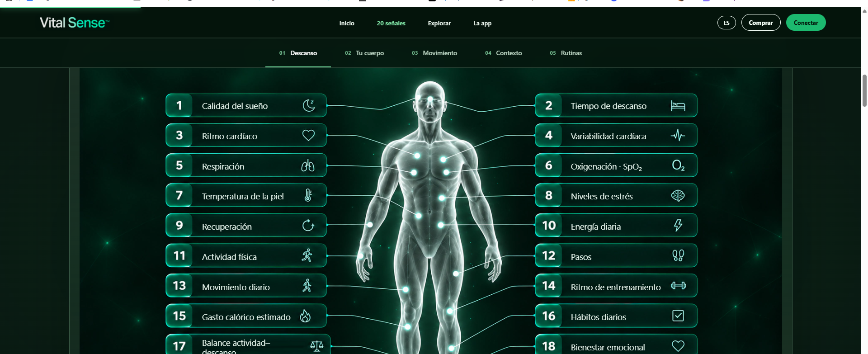Viewport: 868px width, 354px height.
Task: Click the Hábitos diarios label
Action: 599,317
